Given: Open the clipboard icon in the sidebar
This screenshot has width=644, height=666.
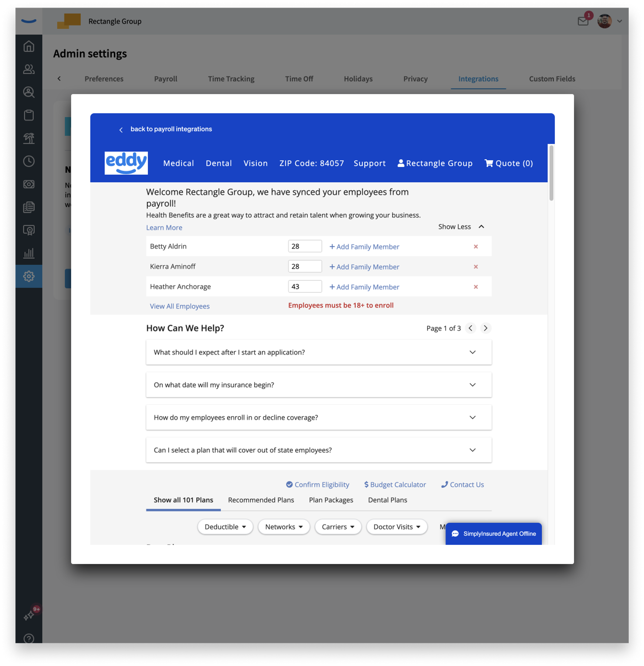Looking at the screenshot, I should pos(29,115).
